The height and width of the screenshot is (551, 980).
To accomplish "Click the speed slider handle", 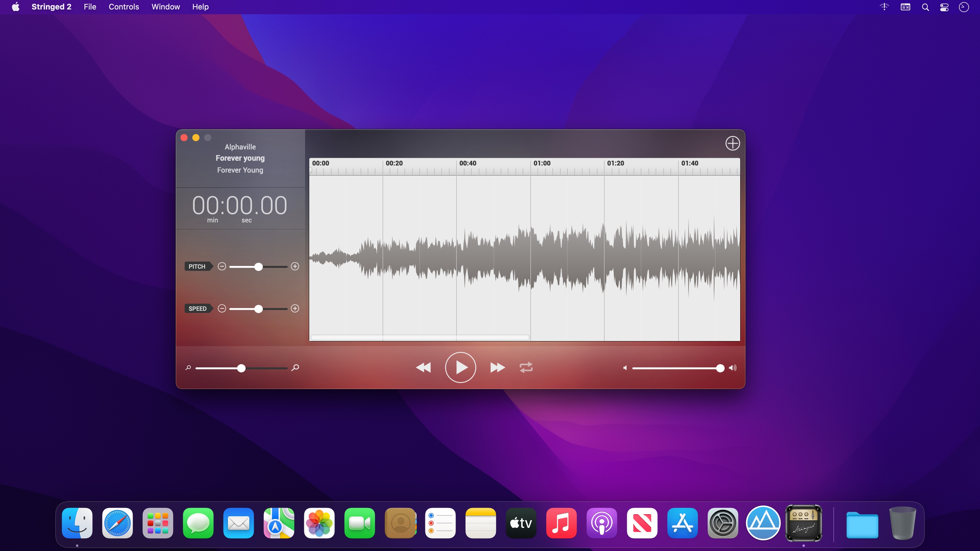I will tap(258, 309).
